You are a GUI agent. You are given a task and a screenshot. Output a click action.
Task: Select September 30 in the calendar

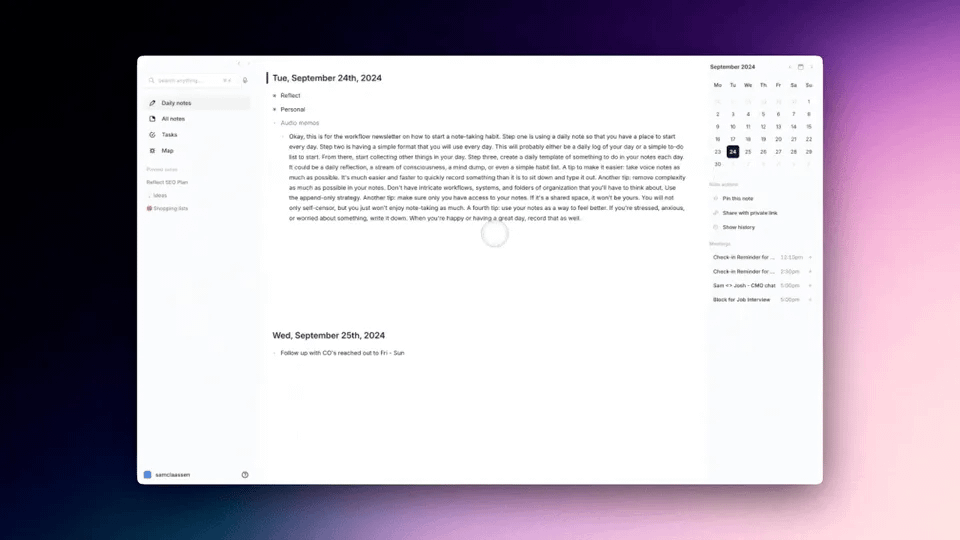(718, 164)
